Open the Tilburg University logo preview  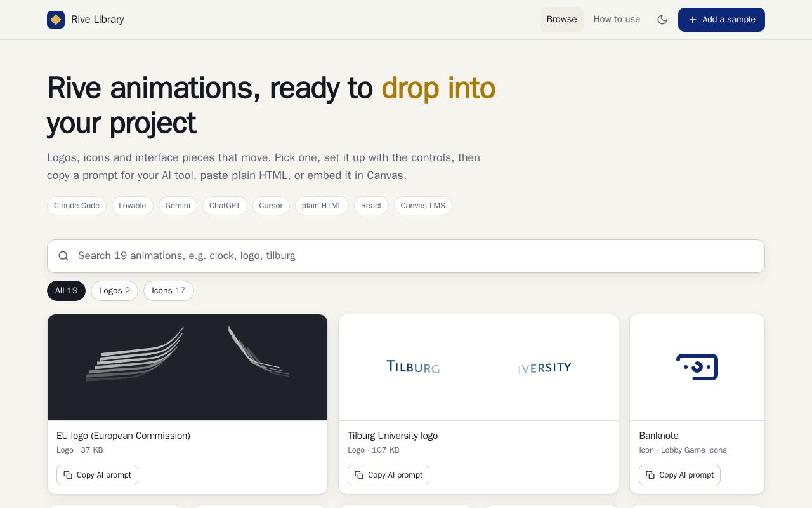tap(478, 367)
